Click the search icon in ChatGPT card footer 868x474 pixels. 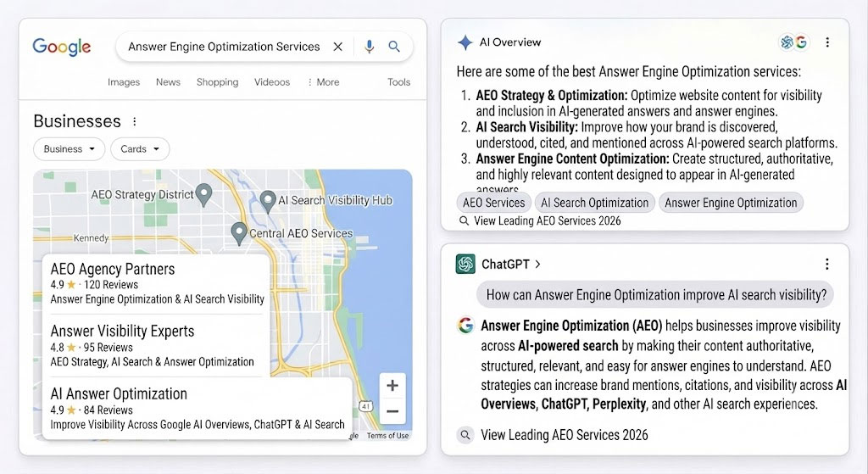pos(465,435)
